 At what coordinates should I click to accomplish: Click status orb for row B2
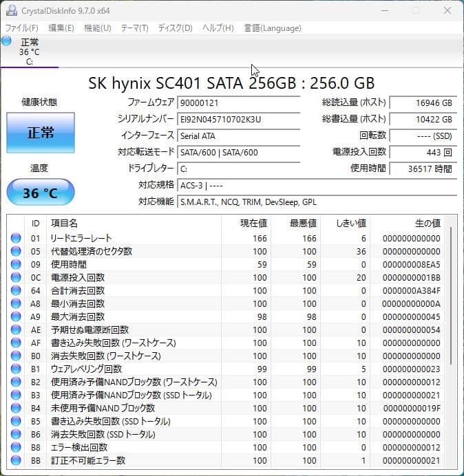click(16, 382)
